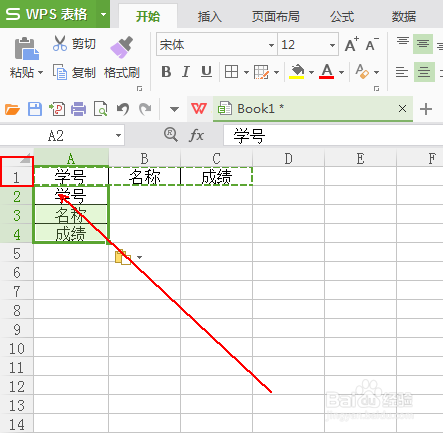Viewport: 443px width, 433px height.
Task: Toggle left horizontal alignment
Action: click(402, 72)
